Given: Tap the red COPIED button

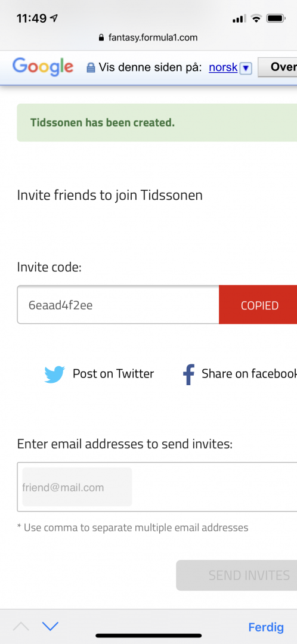Looking at the screenshot, I should point(258,305).
